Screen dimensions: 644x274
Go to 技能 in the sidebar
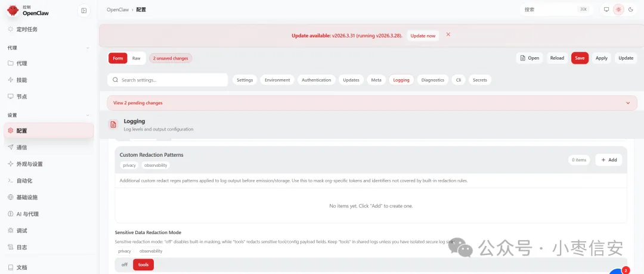pos(49,80)
